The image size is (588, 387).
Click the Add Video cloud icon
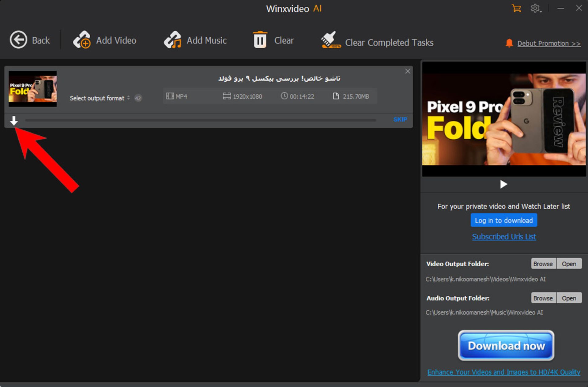(82, 40)
